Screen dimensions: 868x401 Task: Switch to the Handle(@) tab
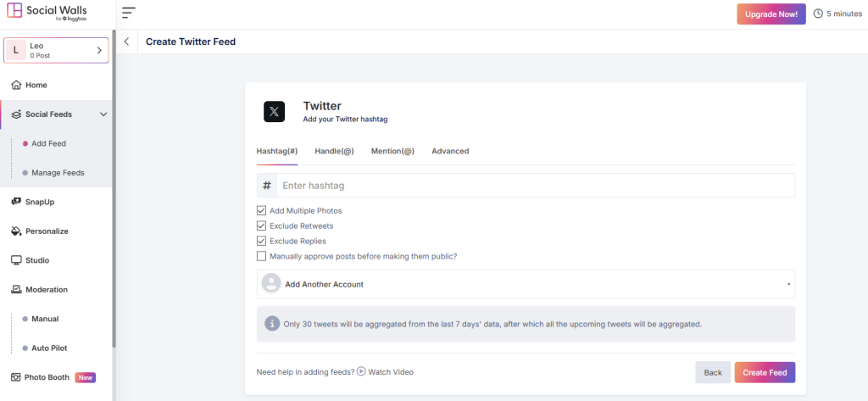tap(334, 151)
